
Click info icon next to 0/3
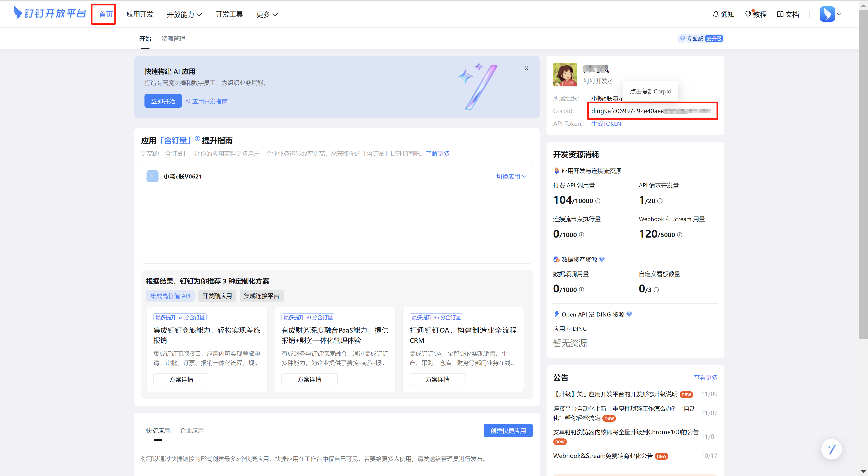coord(656,290)
